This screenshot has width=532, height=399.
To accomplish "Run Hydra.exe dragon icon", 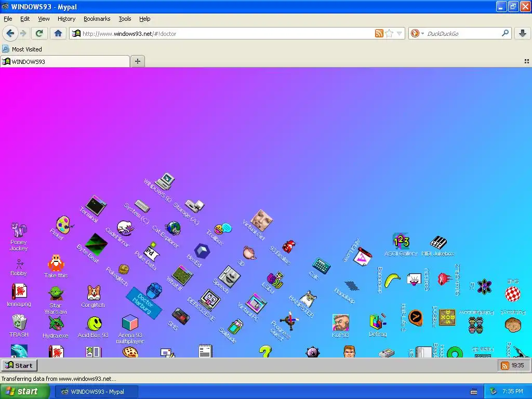I will pyautogui.click(x=56, y=327).
